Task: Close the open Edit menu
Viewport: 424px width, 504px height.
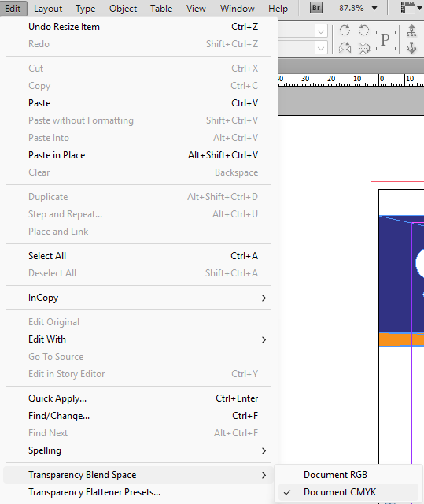Action: click(x=13, y=8)
